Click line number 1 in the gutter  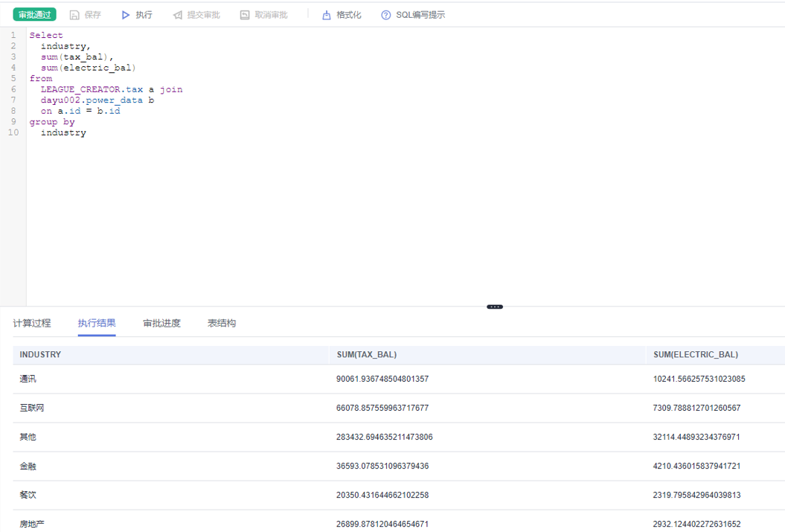tap(13, 35)
